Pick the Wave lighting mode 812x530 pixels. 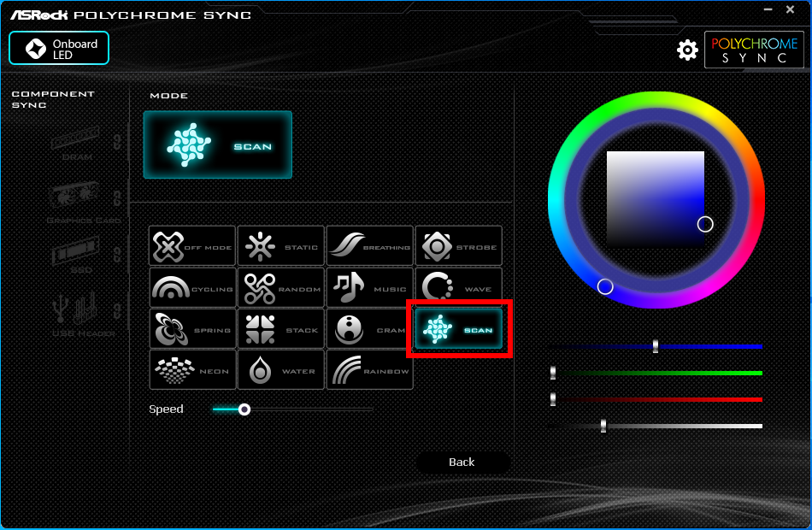(x=459, y=287)
